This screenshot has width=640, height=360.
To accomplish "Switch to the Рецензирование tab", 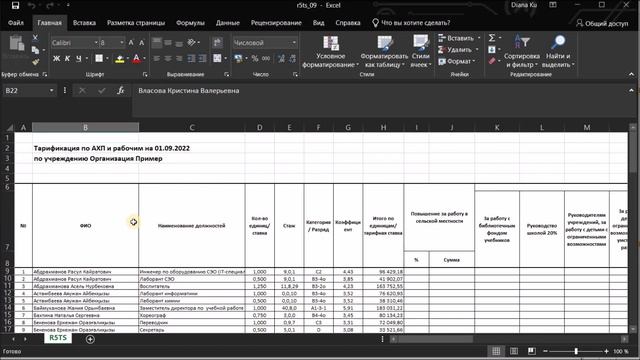I will pos(276,23).
